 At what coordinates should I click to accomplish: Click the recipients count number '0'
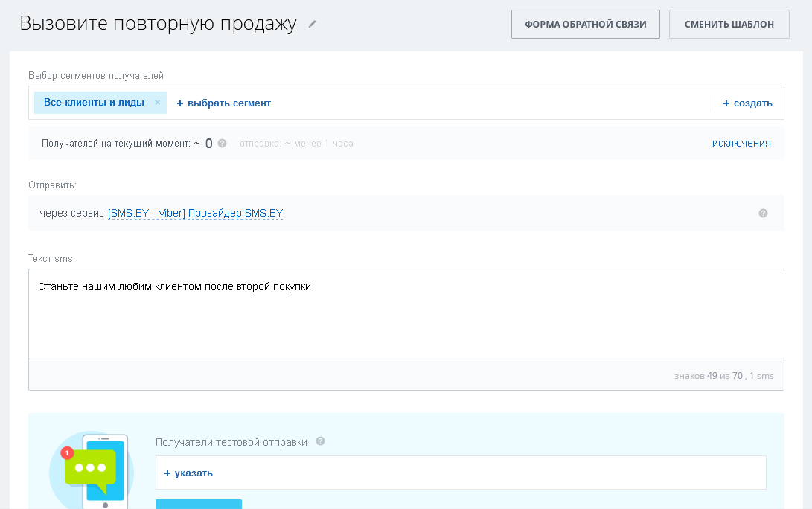coord(209,144)
